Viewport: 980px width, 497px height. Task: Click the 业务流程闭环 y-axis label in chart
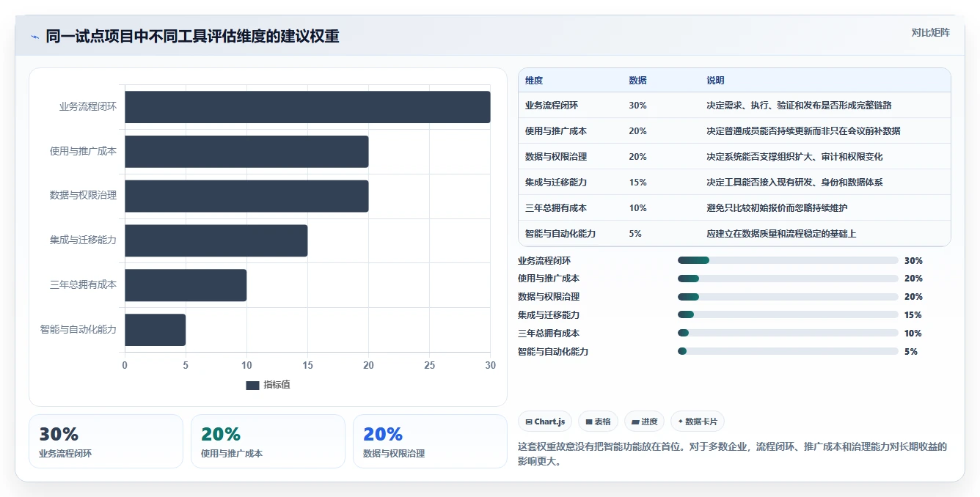click(x=88, y=107)
